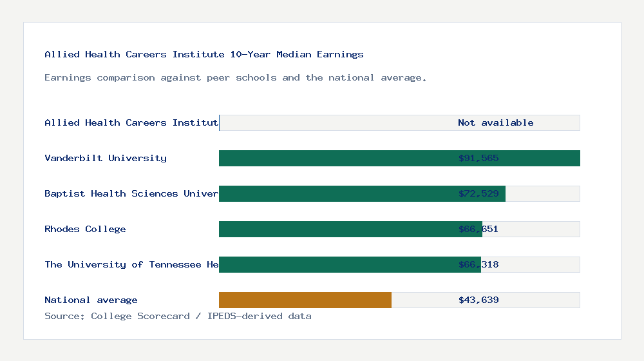Click the 'Not available' value
The width and height of the screenshot is (644, 361).
[x=496, y=122]
